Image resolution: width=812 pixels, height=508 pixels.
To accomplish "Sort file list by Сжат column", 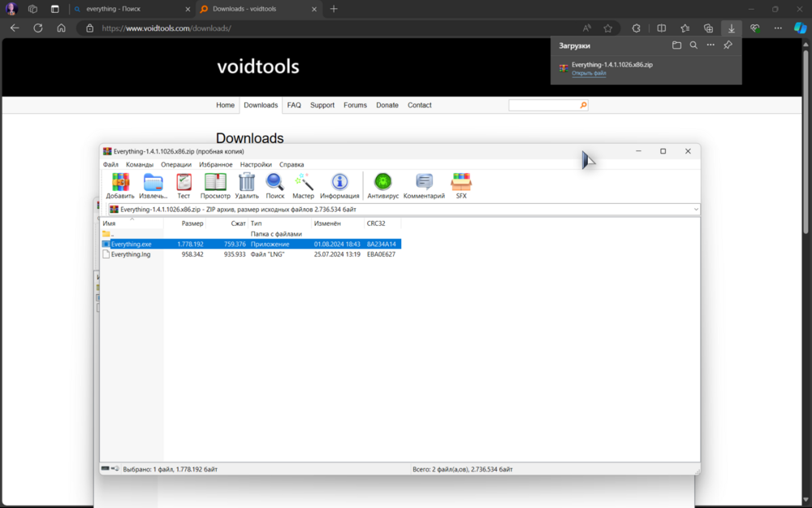I will click(227, 224).
